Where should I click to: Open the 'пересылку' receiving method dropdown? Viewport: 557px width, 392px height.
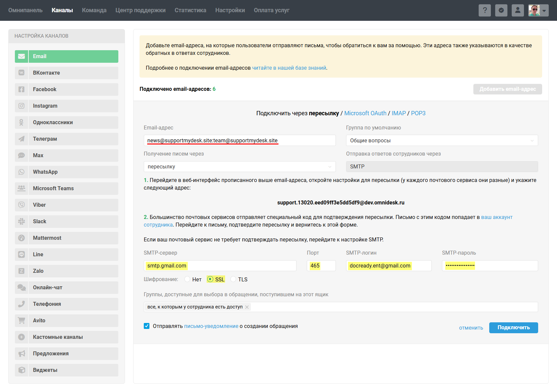pyautogui.click(x=239, y=167)
